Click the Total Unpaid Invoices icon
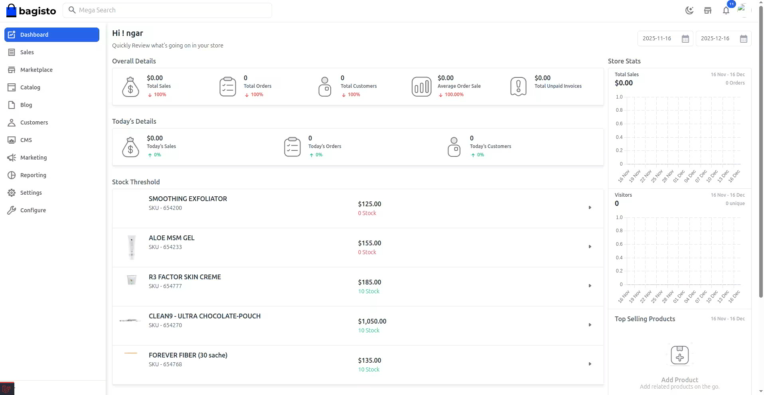764x395 pixels. point(518,87)
